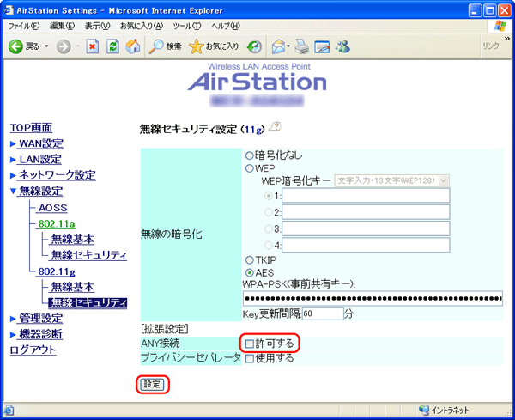
Task: Open the お気に入り(A) menu
Action: [142, 26]
